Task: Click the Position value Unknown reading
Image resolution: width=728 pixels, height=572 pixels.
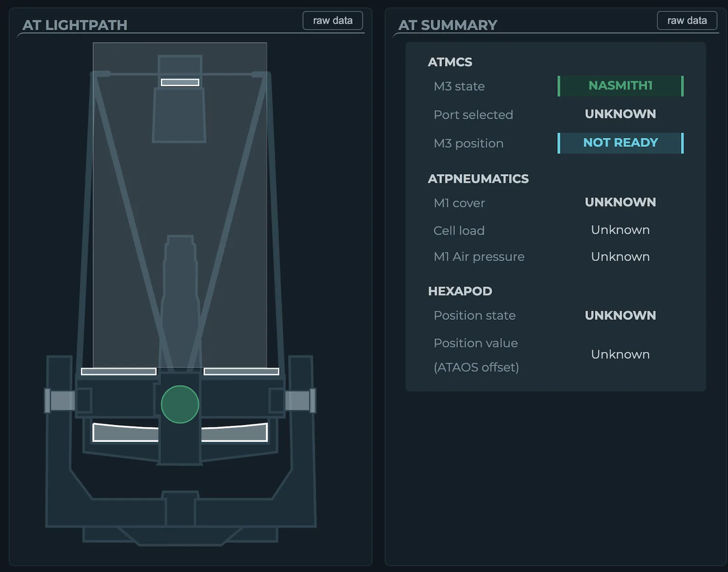Action: click(621, 354)
